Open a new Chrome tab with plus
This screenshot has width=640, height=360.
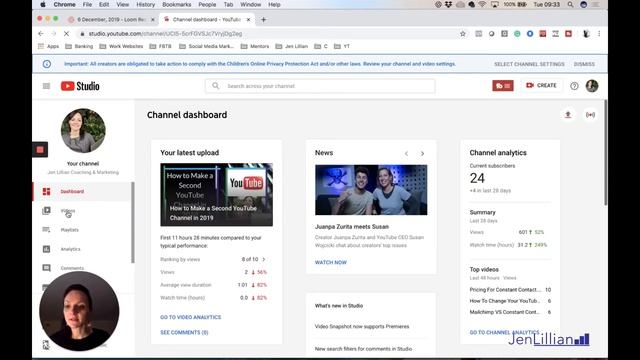[263, 20]
